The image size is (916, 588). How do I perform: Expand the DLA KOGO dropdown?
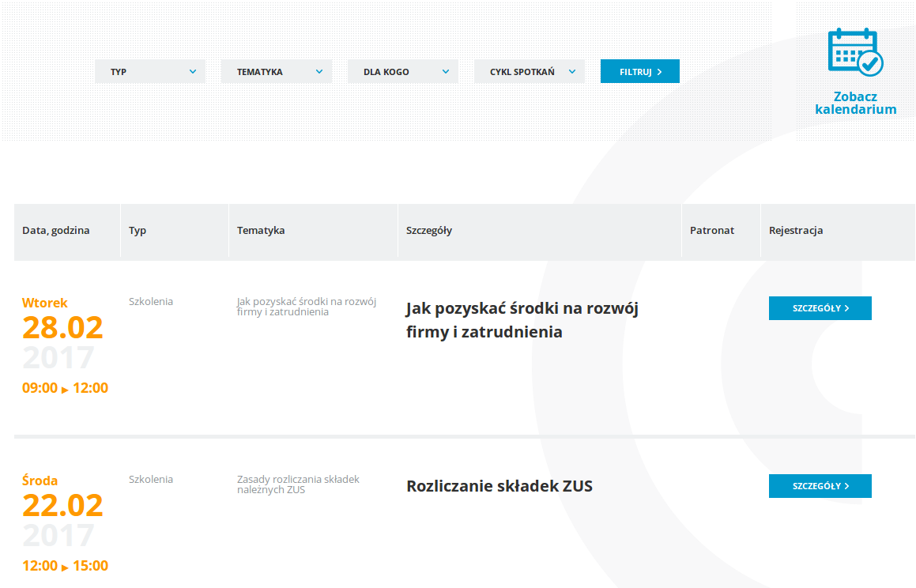403,71
